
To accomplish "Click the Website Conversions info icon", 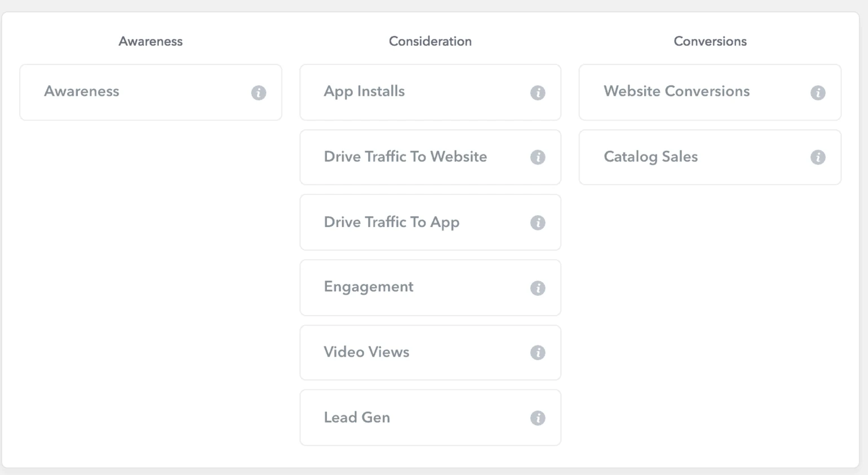I will click(x=817, y=92).
